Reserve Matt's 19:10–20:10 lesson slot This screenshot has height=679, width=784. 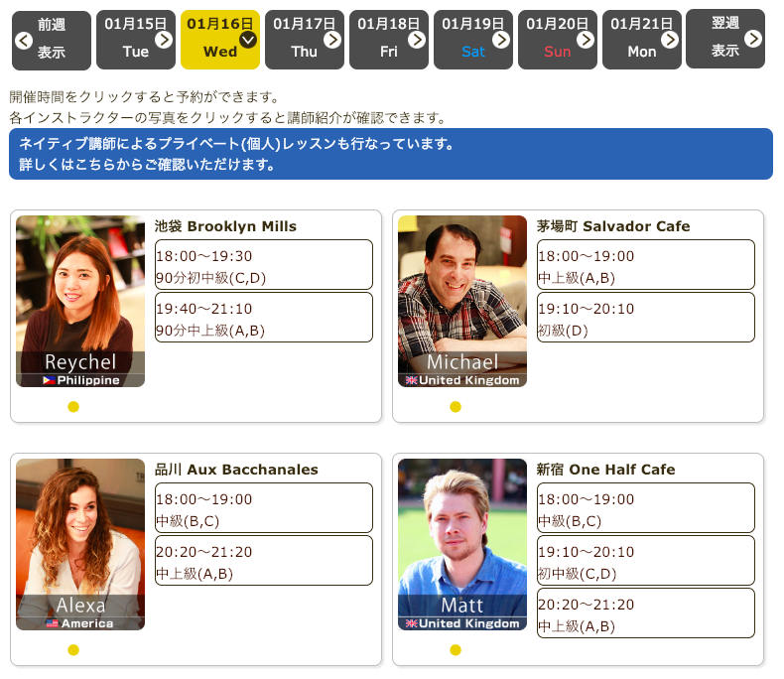[646, 561]
